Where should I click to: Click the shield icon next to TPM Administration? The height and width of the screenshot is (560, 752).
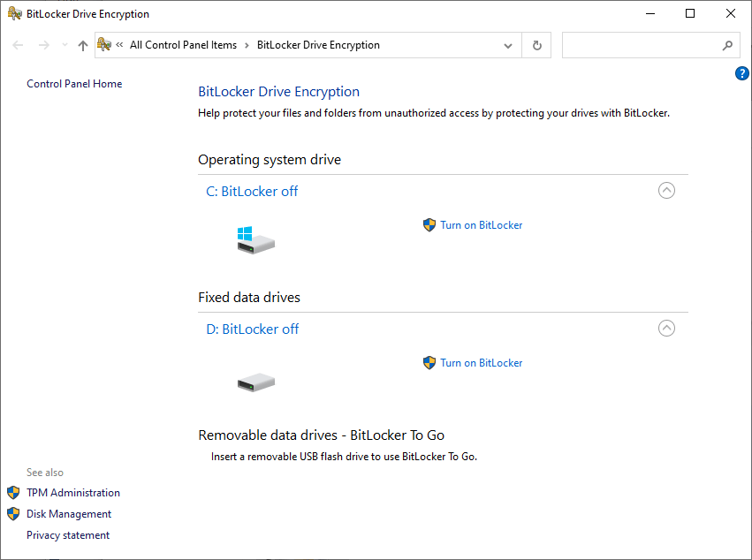pyautogui.click(x=13, y=492)
